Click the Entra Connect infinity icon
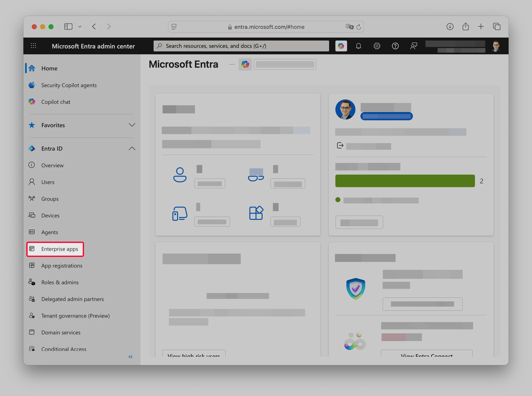The image size is (532, 396). [355, 341]
